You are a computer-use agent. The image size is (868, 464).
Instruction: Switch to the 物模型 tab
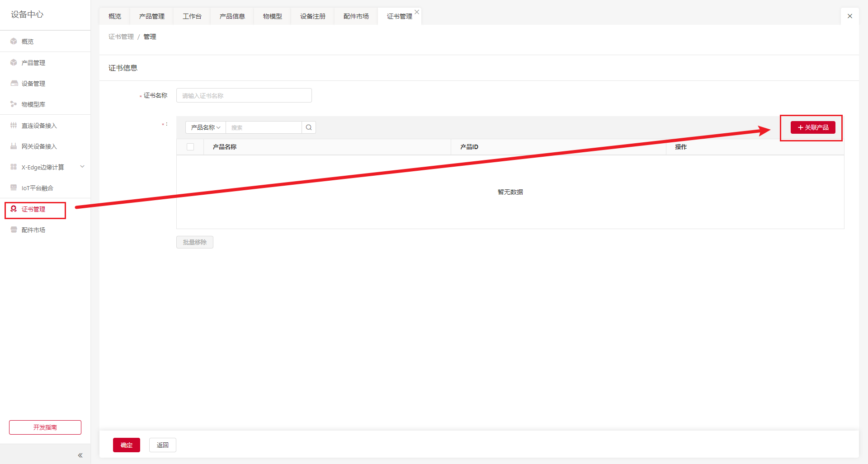pos(272,16)
